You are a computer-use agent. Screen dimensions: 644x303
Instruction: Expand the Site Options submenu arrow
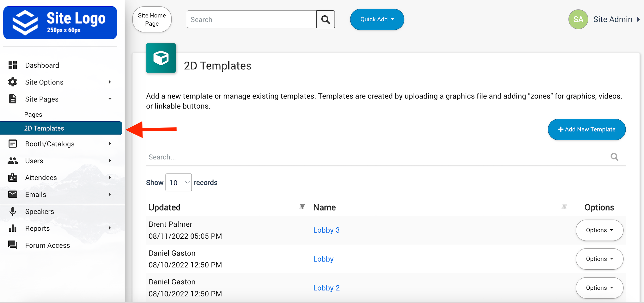110,82
